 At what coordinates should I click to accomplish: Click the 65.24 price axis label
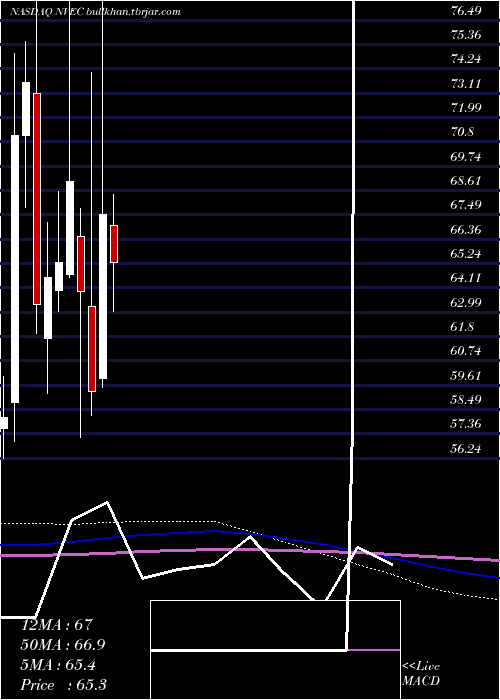pos(466,254)
